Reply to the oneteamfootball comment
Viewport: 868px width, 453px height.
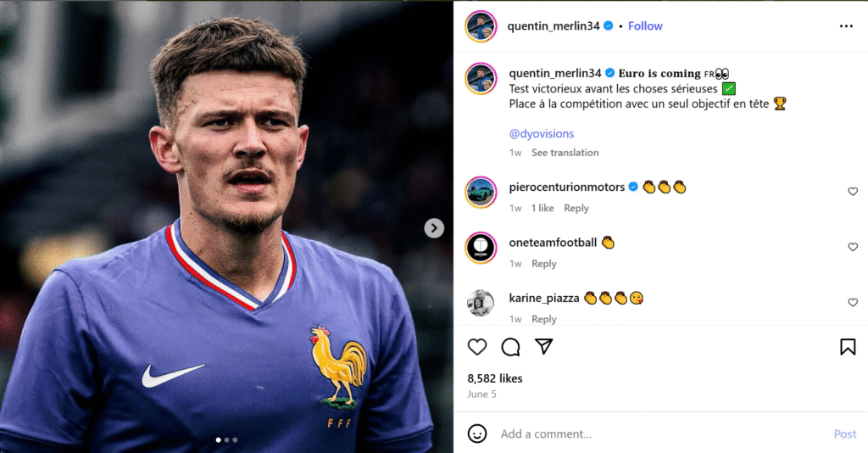pos(544,264)
